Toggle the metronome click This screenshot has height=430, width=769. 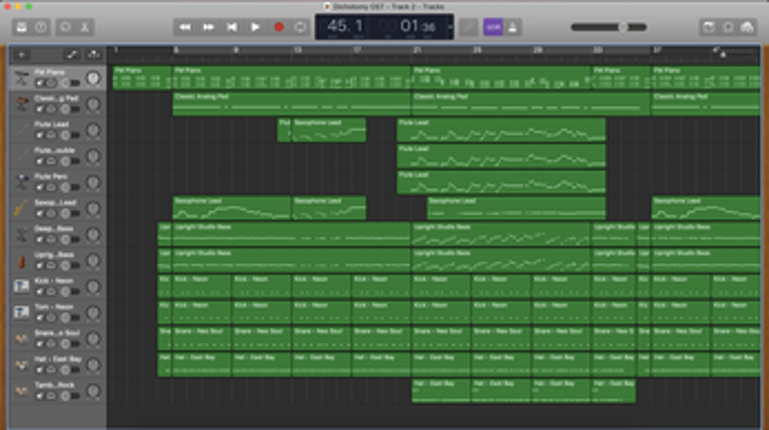point(513,27)
